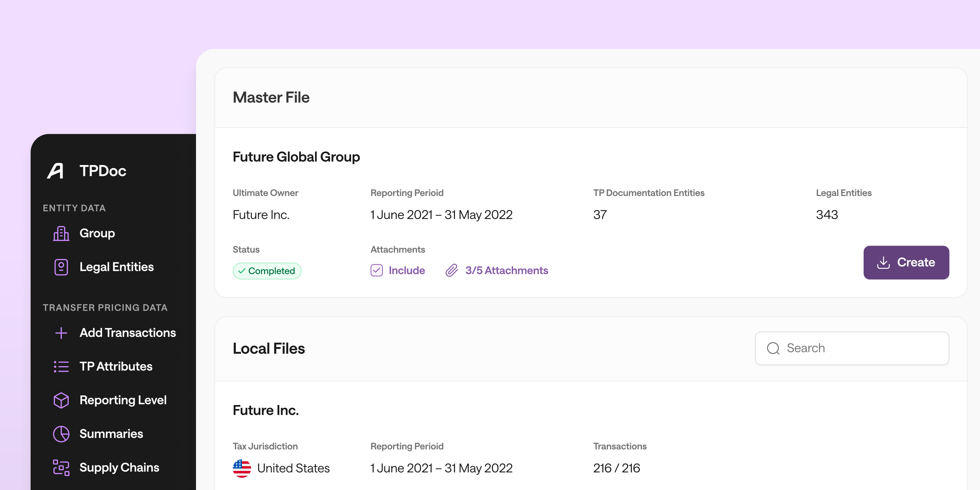Image resolution: width=980 pixels, height=490 pixels.
Task: Click the paperclip attachments icon
Action: click(452, 271)
